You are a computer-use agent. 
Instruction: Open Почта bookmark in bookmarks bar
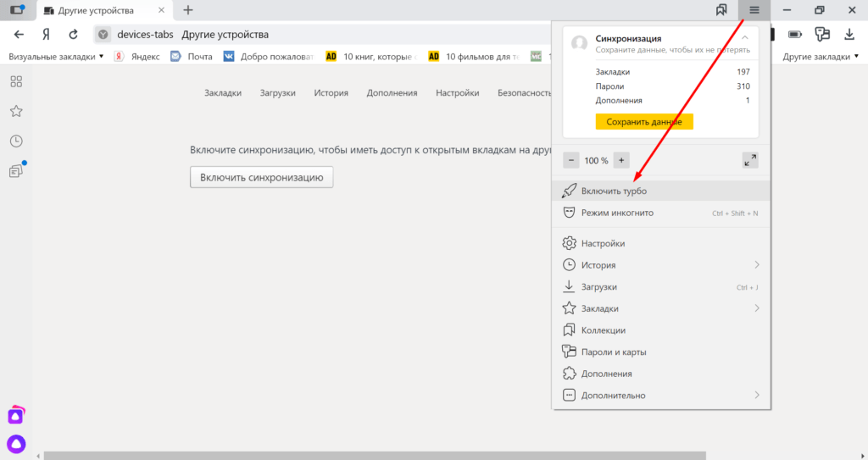(x=192, y=57)
